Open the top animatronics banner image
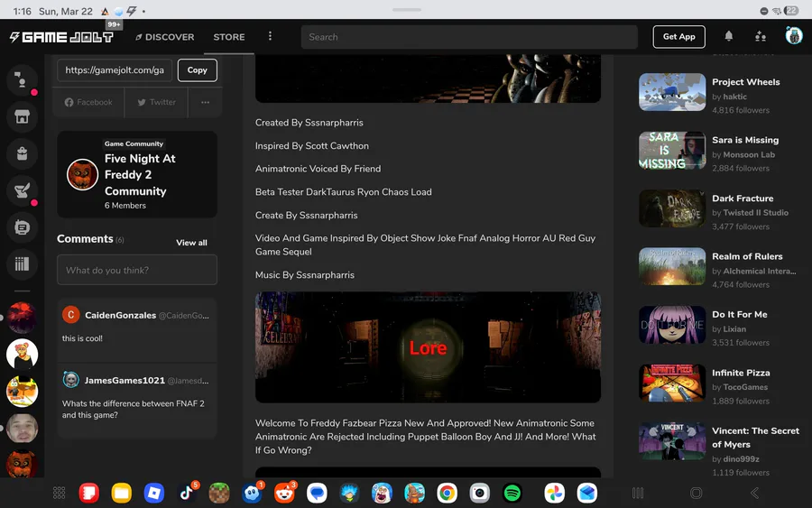Image resolution: width=812 pixels, height=508 pixels. click(428, 79)
